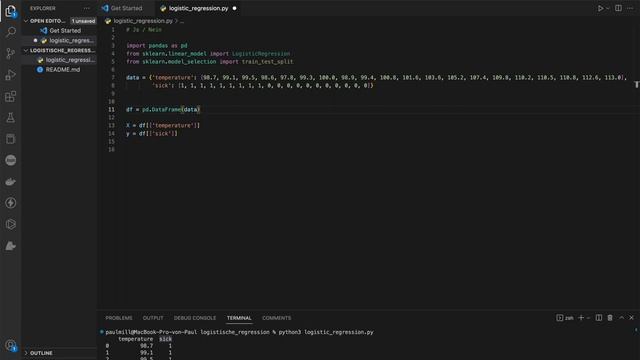Click the 'df = pd.DataFrame(data)' code line
This screenshot has height=360, width=640.
pos(163,109)
